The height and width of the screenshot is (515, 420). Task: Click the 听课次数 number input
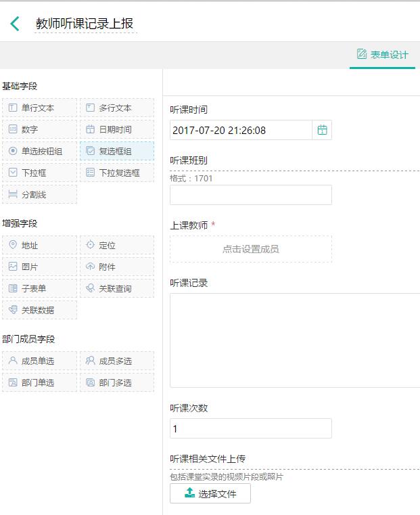tap(251, 428)
